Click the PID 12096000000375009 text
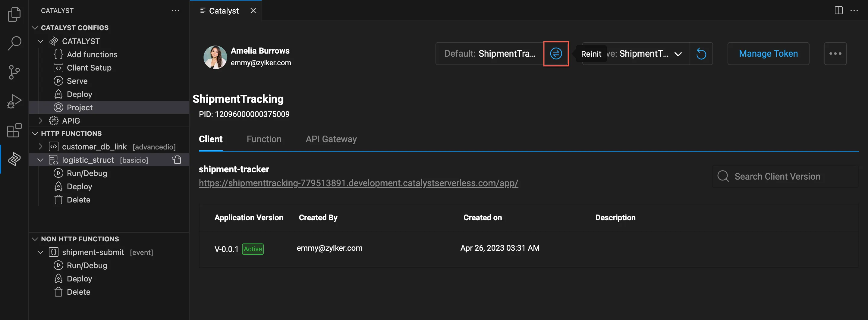Viewport: 868px width, 320px height. (244, 114)
